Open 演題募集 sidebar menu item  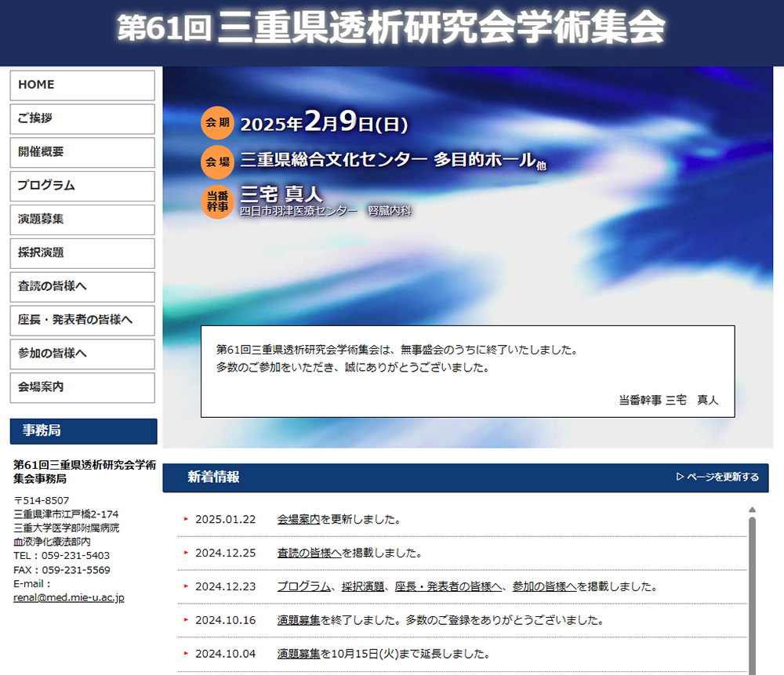(x=82, y=220)
